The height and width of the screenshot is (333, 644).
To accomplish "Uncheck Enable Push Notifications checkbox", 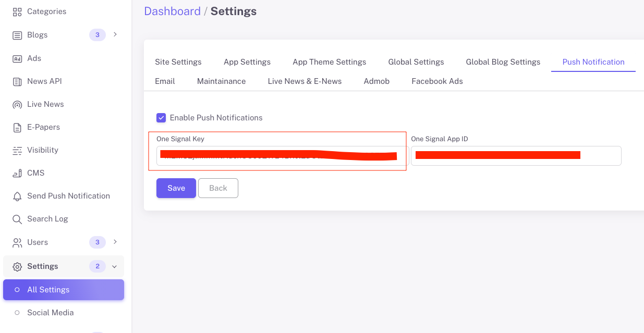I will point(161,118).
